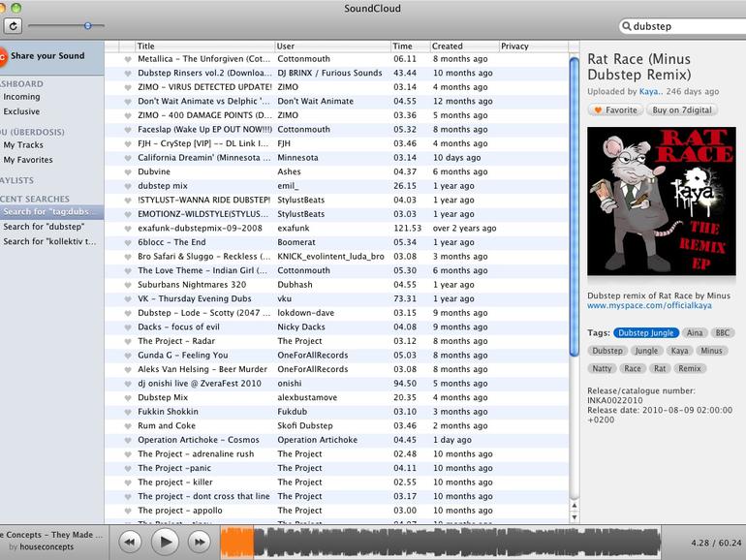
Task: Click the heart icon beside Fukkin Shokkin
Action: [128, 412]
